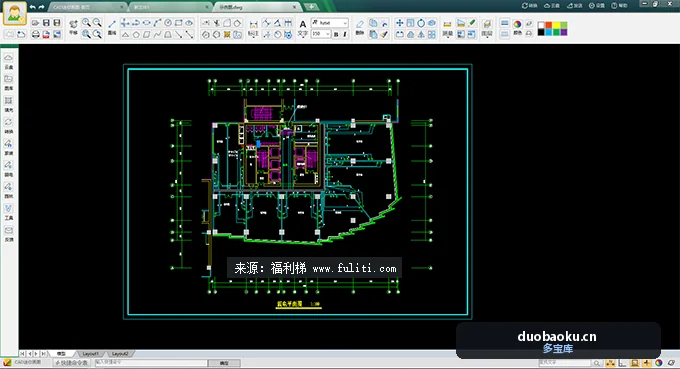Click the settings (设置) button in title bar

pos(597,6)
